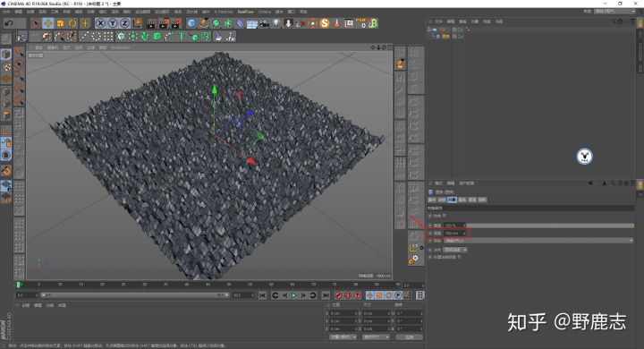Click the Coordinate System icon
Screen dimensions: 644x349
tap(137, 23)
